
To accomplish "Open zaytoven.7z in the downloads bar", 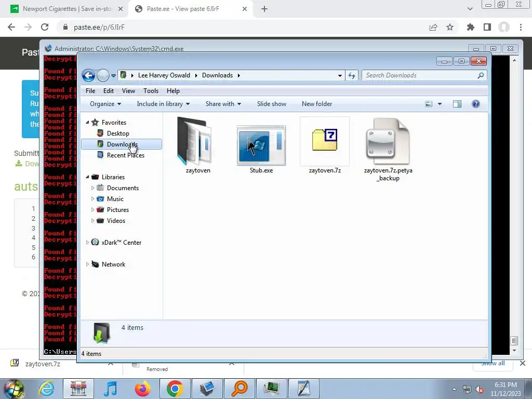I will point(43,364).
